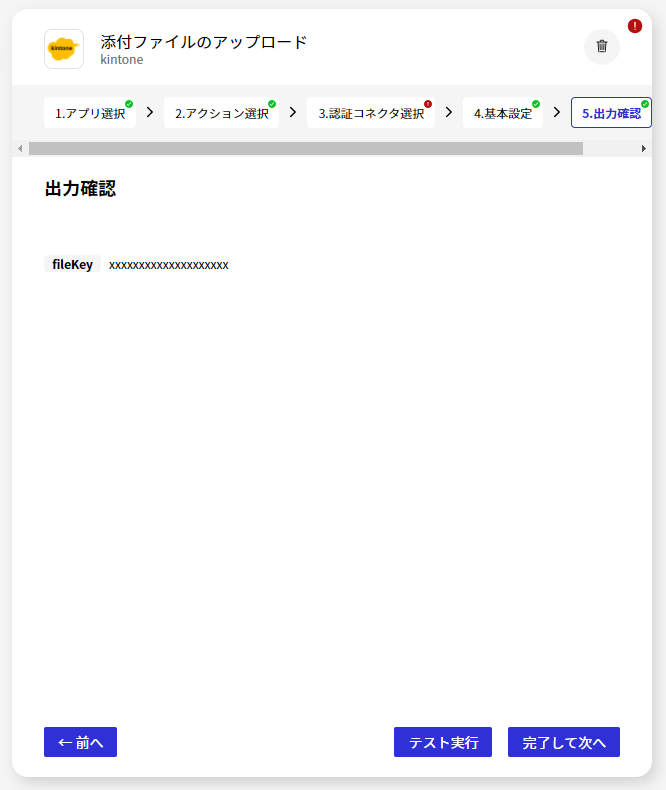The image size is (666, 790).
Task: Click the kintone app logo icon
Action: [x=64, y=49]
